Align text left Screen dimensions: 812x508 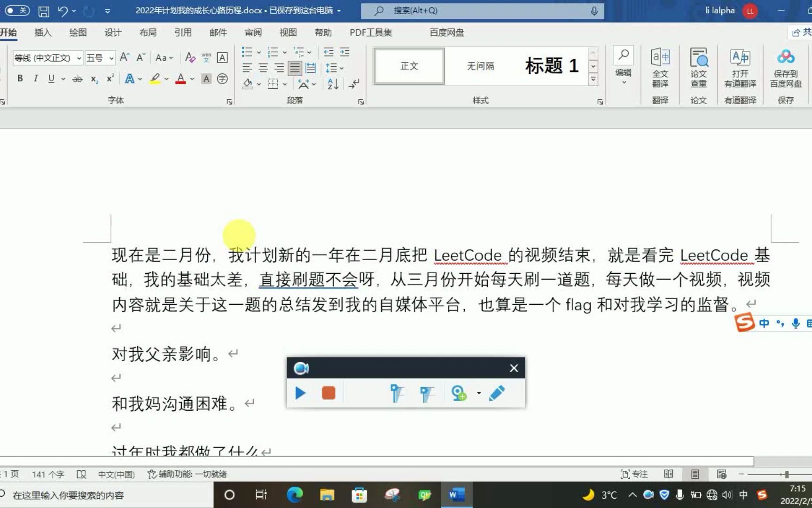click(x=247, y=68)
